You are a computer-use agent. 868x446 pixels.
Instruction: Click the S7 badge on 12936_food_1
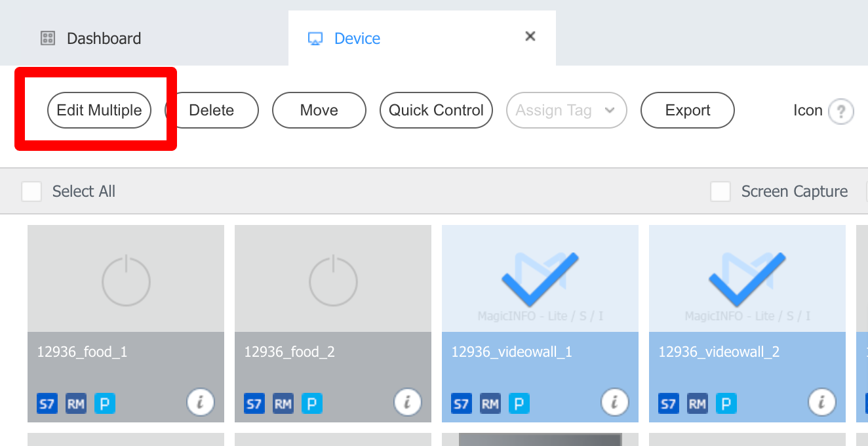click(x=47, y=403)
